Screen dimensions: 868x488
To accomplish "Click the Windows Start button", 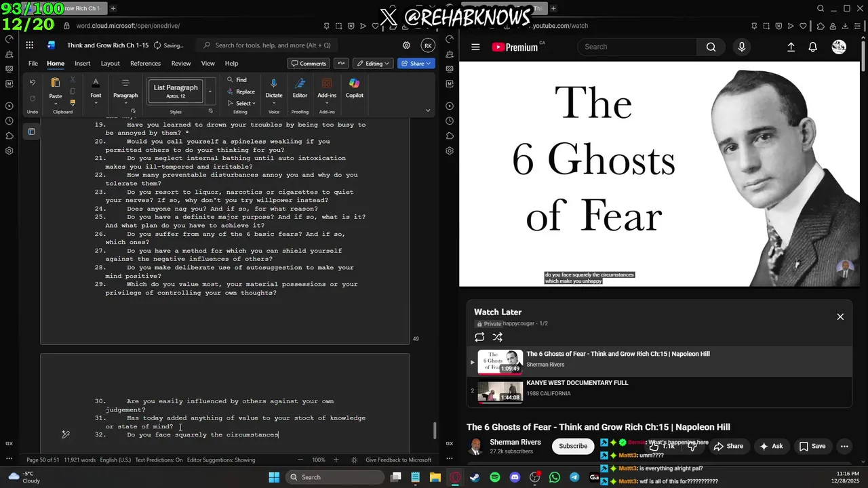I will [x=274, y=477].
